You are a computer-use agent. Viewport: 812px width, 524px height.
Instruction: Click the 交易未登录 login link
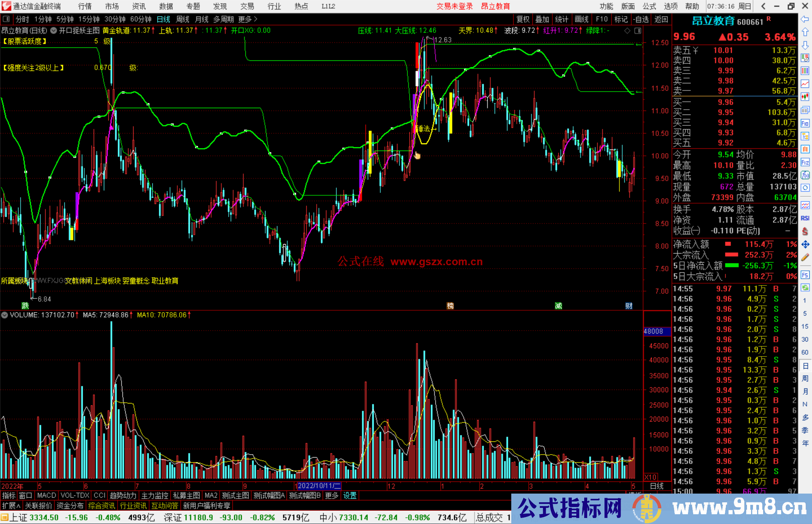pyautogui.click(x=454, y=6)
